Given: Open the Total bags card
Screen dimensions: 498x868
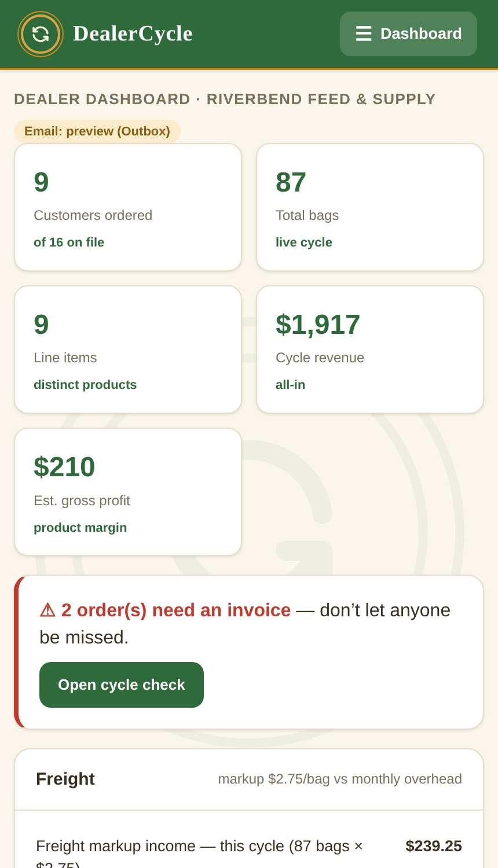Looking at the screenshot, I should pos(370,207).
